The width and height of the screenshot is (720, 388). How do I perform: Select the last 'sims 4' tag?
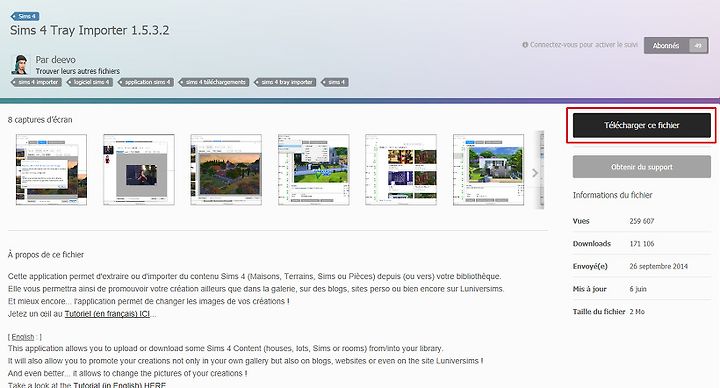point(335,82)
